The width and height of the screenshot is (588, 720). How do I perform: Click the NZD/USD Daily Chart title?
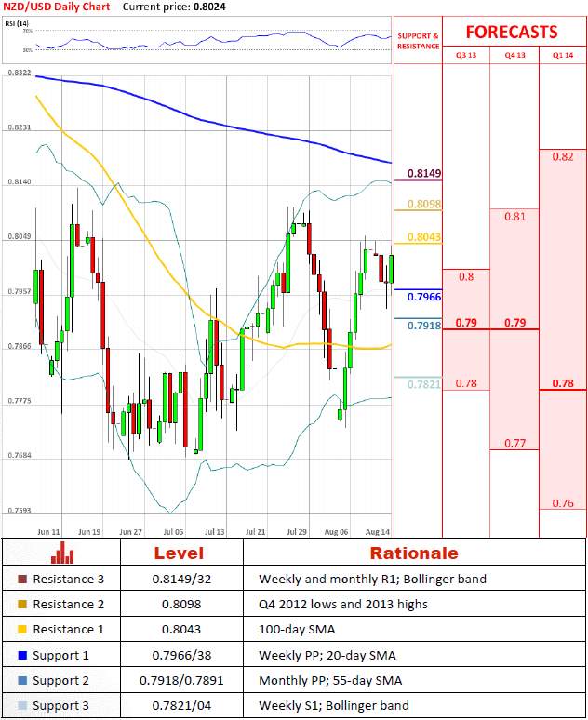[x=55, y=7]
